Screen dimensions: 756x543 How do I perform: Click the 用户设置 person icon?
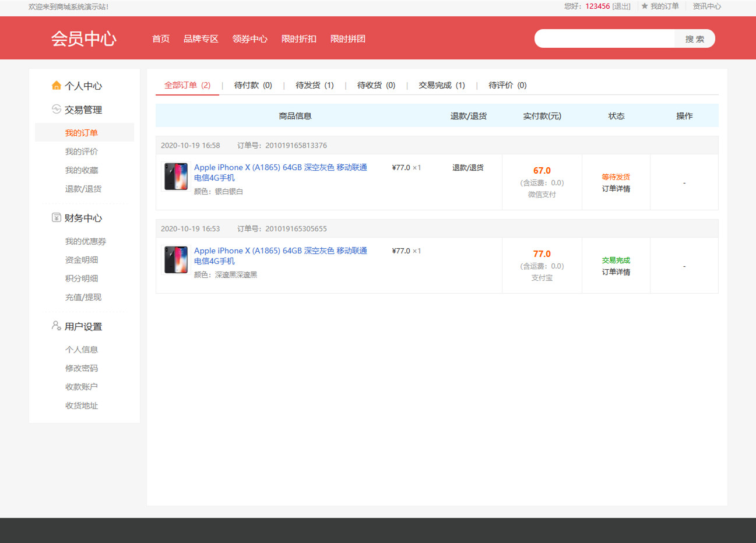pos(57,326)
